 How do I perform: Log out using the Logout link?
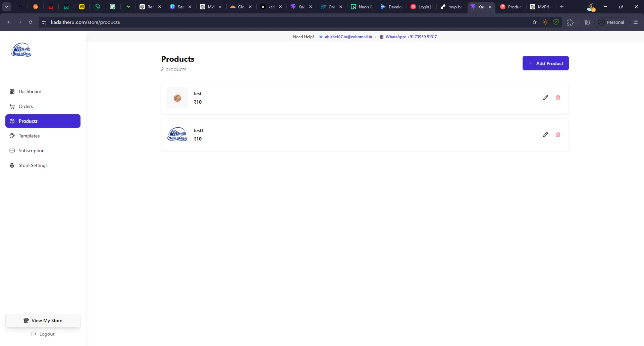pos(43,334)
